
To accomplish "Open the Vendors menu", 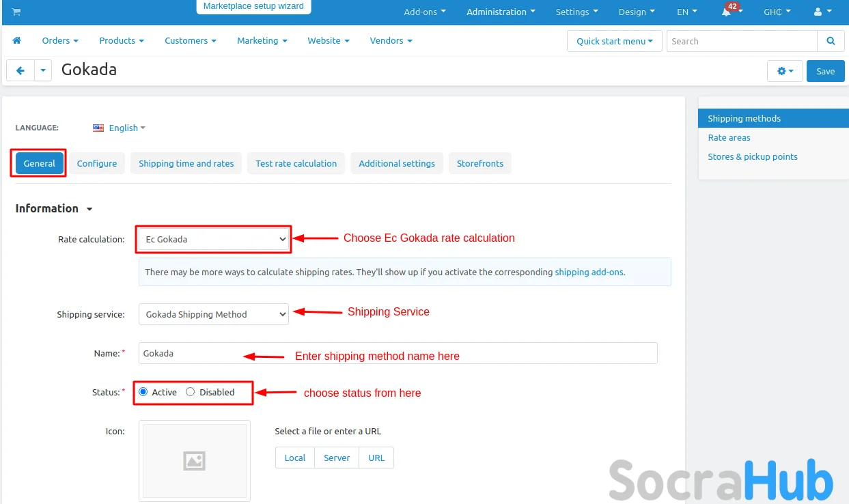I will point(391,40).
